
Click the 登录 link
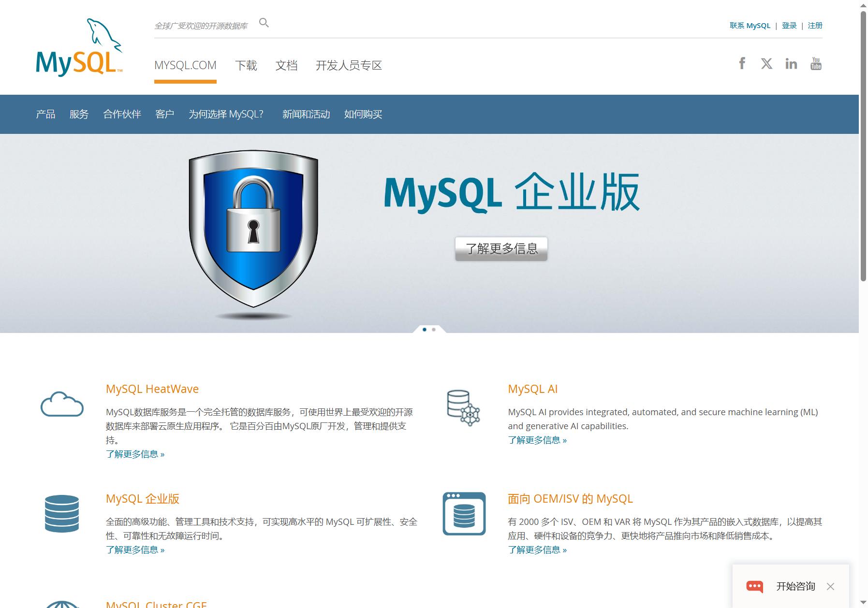tap(789, 26)
